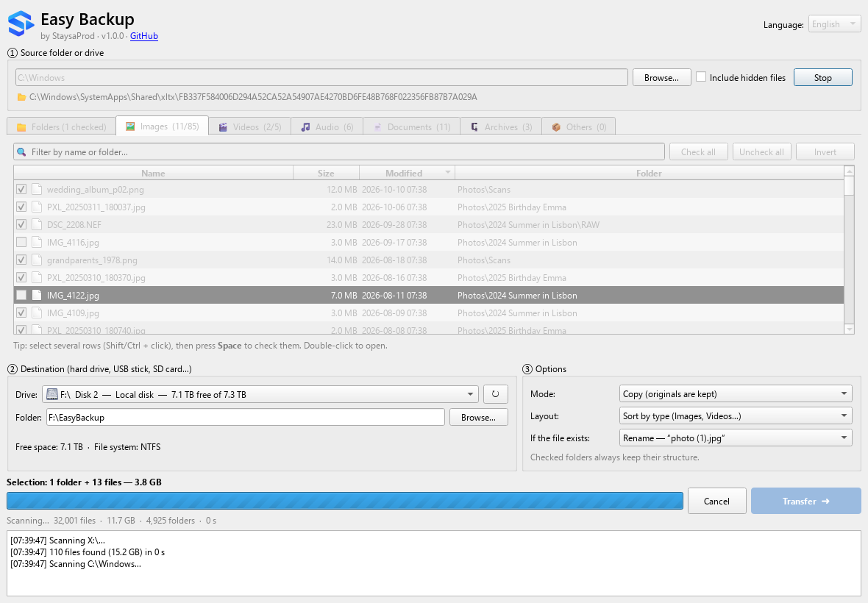The image size is (868, 603).
Task: Uncheck DSC_2208.NEF
Action: pyautogui.click(x=21, y=224)
